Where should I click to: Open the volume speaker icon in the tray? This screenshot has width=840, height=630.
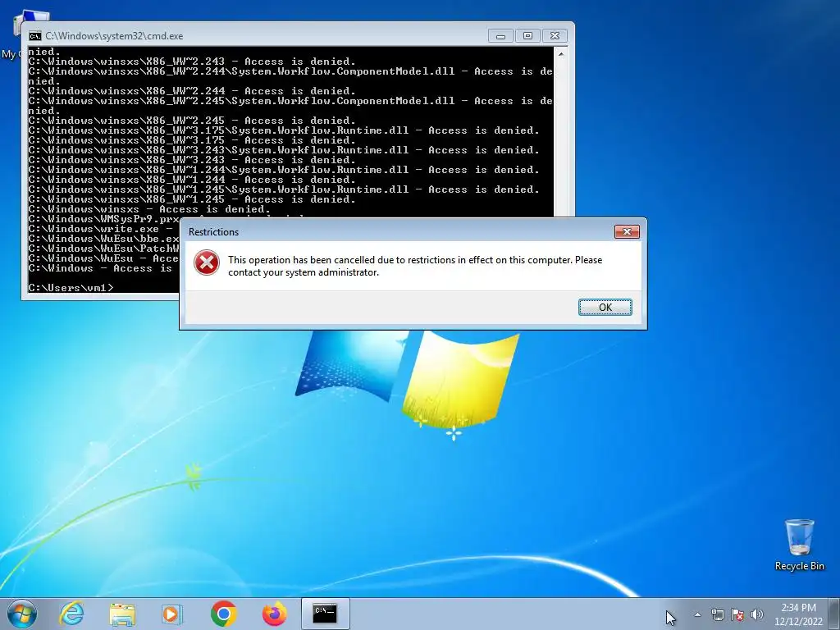[757, 614]
